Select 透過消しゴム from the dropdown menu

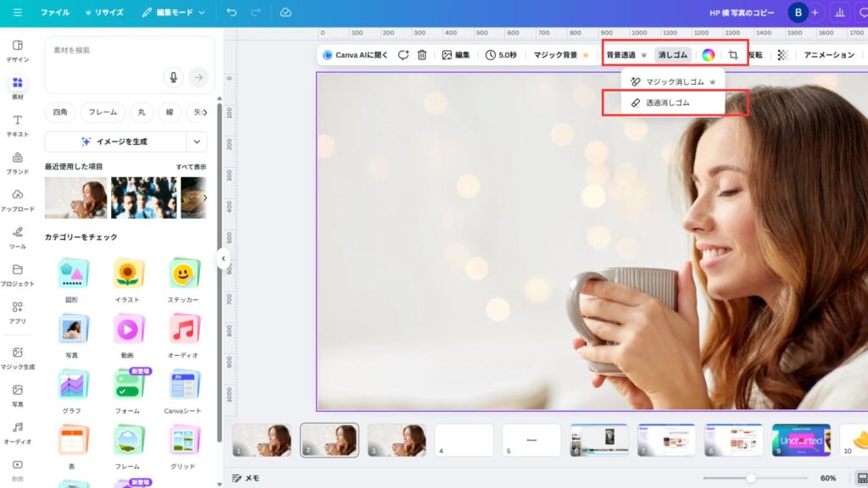pyautogui.click(x=661, y=103)
